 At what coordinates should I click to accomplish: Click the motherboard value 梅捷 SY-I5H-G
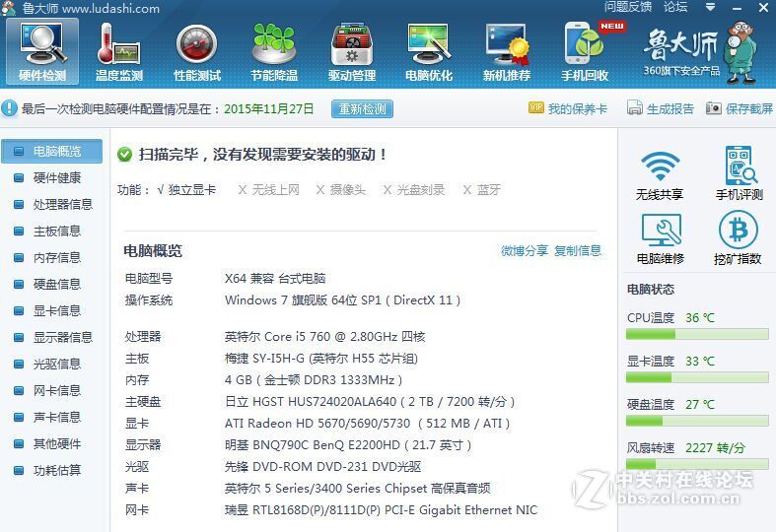[x=321, y=359]
